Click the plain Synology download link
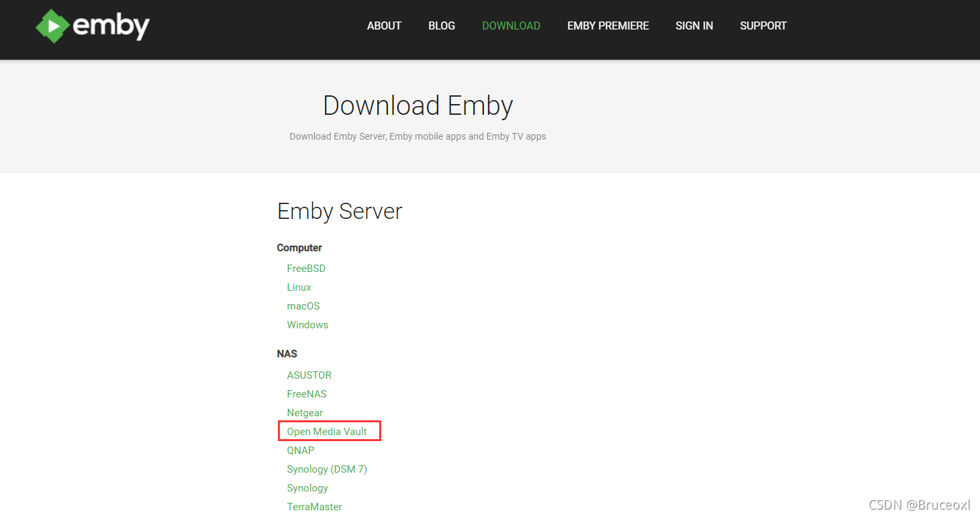980x517 pixels. click(x=307, y=488)
